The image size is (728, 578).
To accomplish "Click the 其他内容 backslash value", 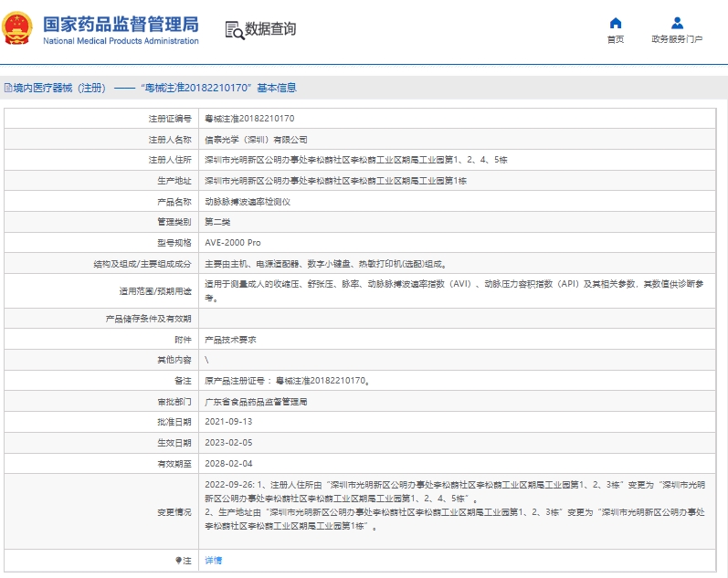I will tap(206, 360).
